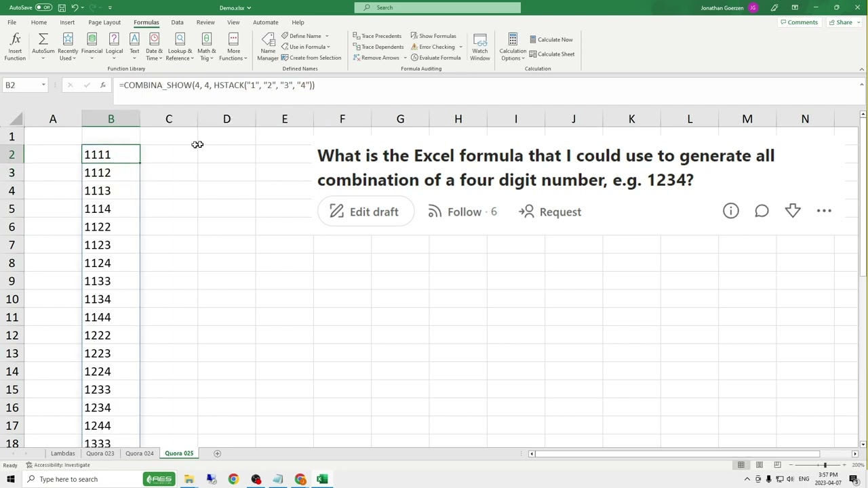Switch to Page Break Preview in status bar
The image size is (868, 488).
click(x=777, y=465)
